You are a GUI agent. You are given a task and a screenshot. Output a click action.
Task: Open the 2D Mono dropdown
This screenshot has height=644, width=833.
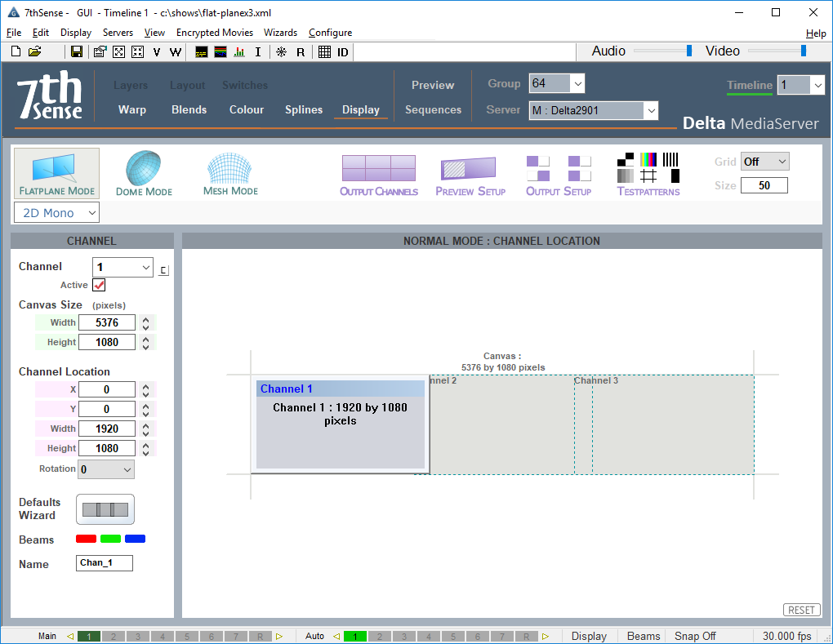click(57, 213)
